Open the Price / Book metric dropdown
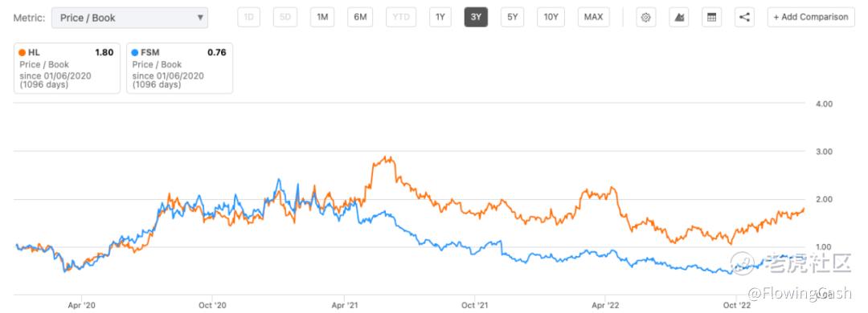 129,18
